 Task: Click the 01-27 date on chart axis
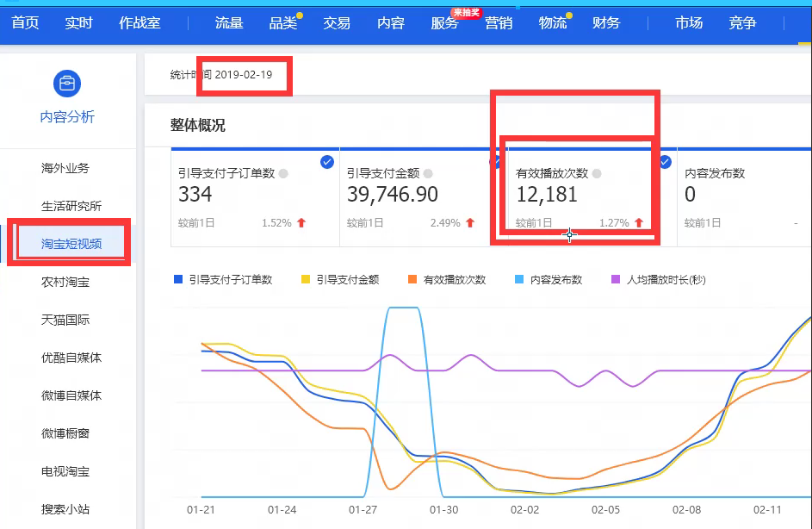pyautogui.click(x=363, y=510)
